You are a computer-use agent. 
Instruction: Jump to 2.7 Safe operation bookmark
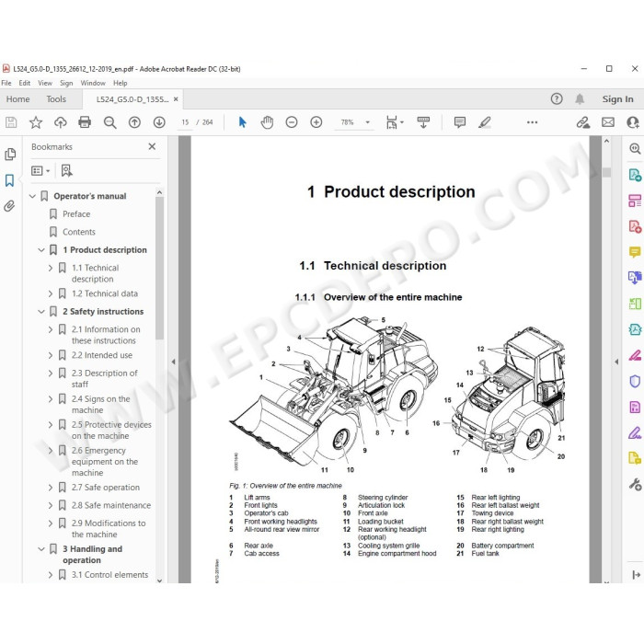point(106,488)
